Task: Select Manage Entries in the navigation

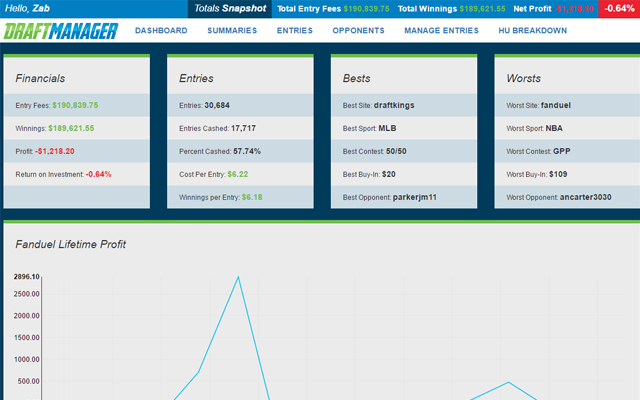Action: click(x=441, y=31)
